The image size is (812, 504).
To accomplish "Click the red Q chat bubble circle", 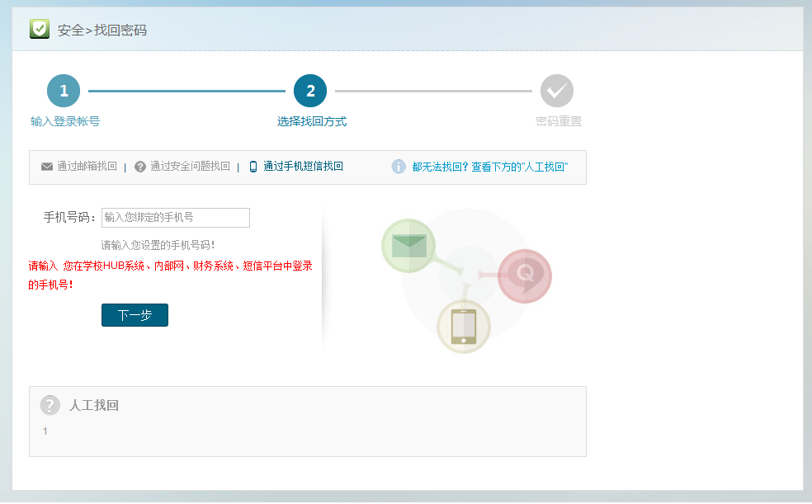I will (x=525, y=276).
